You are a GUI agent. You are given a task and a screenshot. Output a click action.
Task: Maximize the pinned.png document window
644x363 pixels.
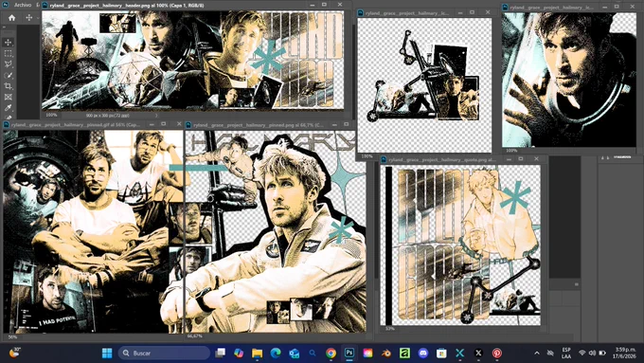(347, 124)
